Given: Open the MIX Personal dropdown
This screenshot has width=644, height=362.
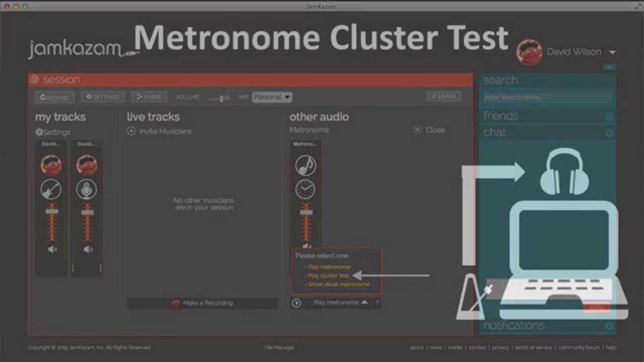Looking at the screenshot, I should (272, 97).
